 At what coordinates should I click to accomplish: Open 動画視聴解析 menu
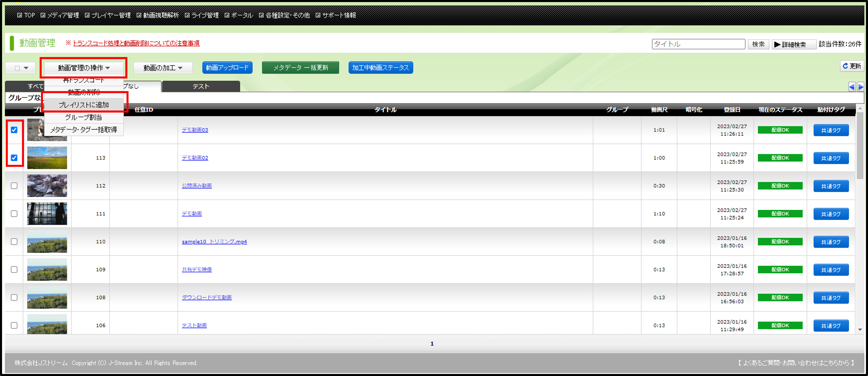tap(158, 15)
